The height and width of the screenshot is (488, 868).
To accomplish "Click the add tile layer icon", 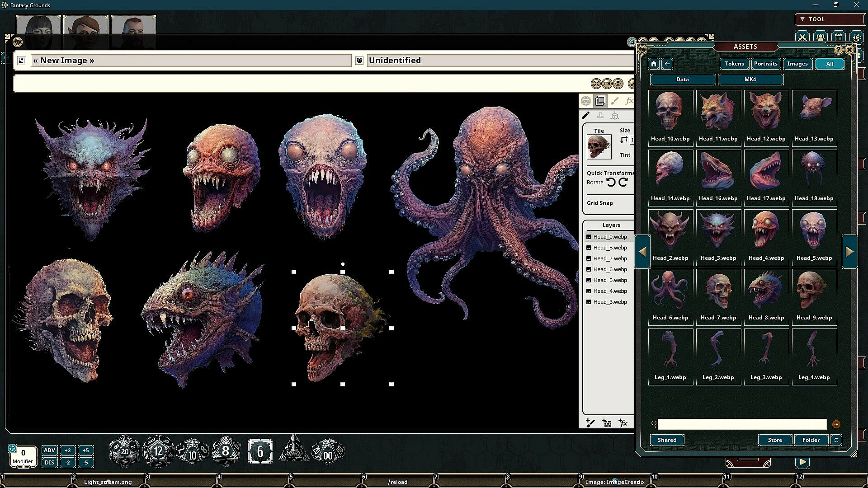I will pos(607,423).
